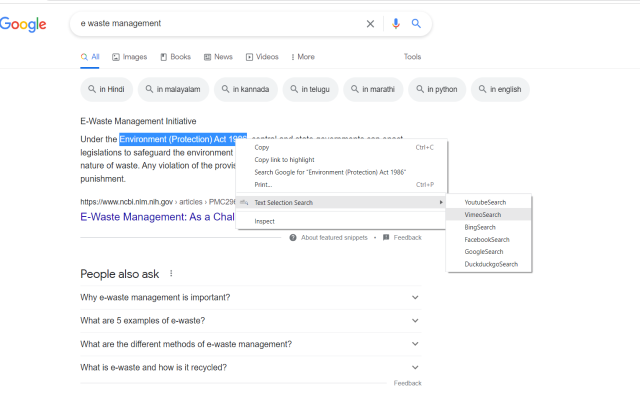Viewport: 640px width, 400px height.
Task: Click the help icon beside About featured snippets
Action: coord(293,238)
